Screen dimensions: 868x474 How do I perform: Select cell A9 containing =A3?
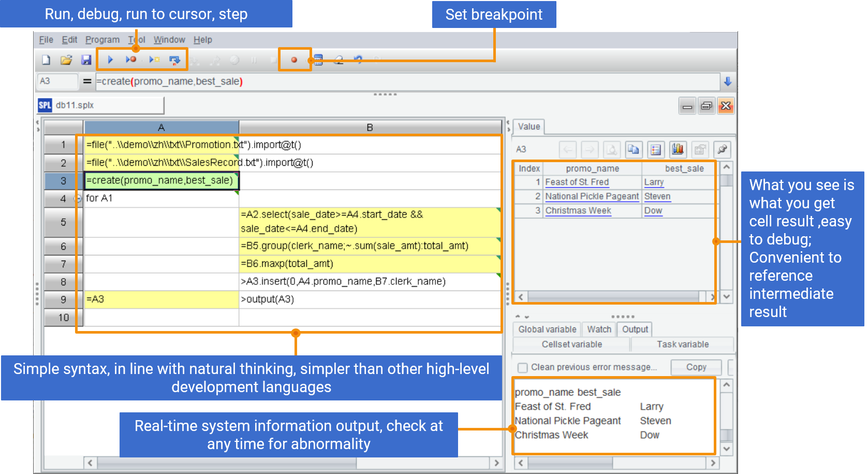click(x=161, y=299)
